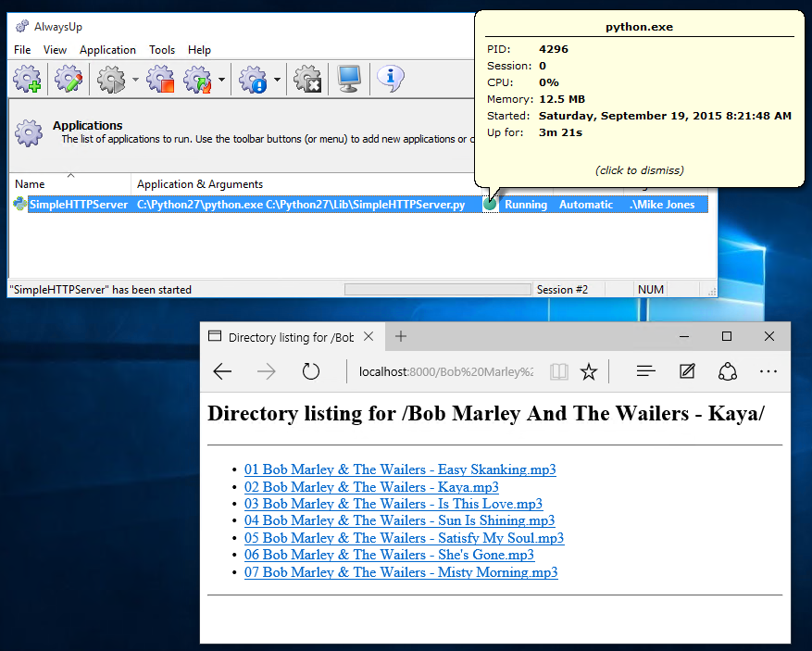Click Session #2 in status bar

(x=562, y=290)
